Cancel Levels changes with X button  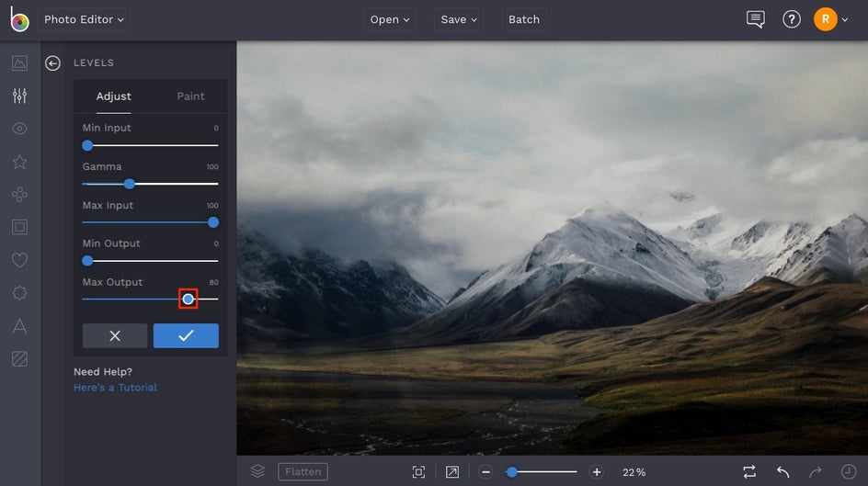coord(115,335)
